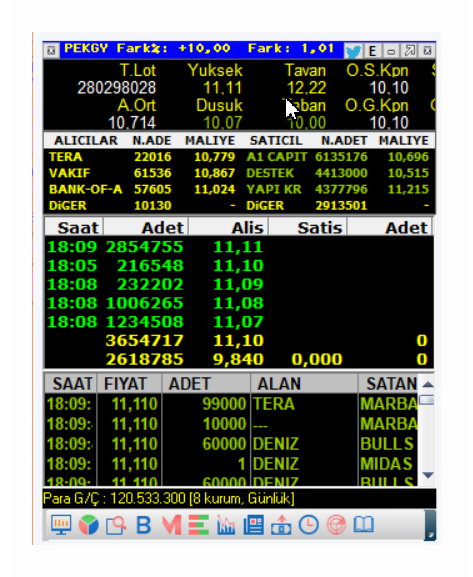Click the trades list scroll down arrow

point(427,475)
